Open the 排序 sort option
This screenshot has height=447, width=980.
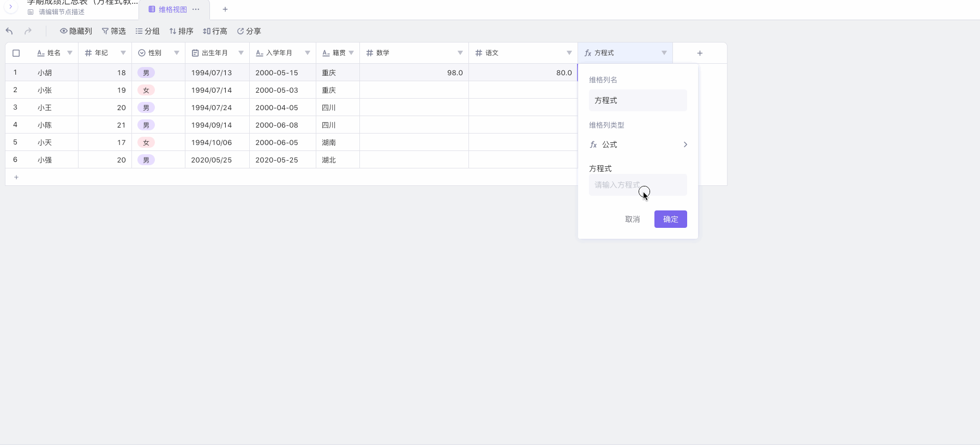pos(181,31)
